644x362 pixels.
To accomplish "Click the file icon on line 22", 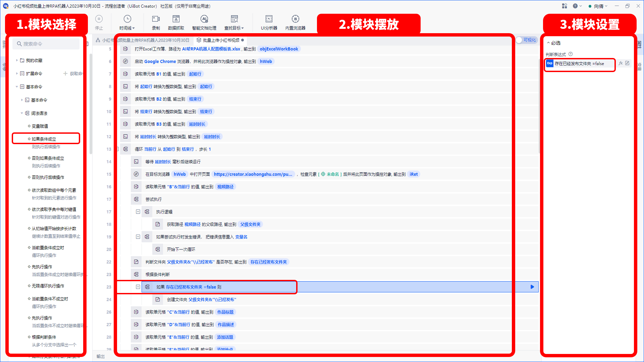I will (x=136, y=262).
